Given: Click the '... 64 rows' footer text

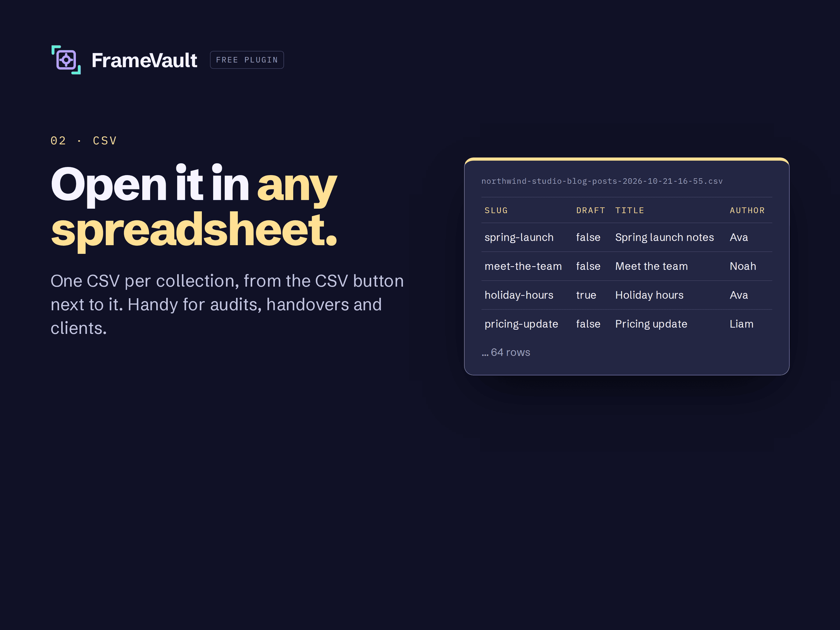Looking at the screenshot, I should (506, 352).
